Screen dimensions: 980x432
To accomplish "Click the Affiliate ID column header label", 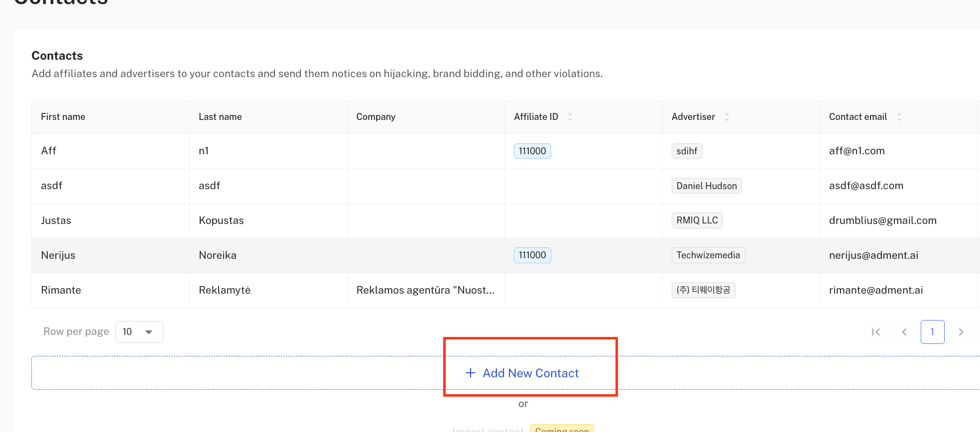I will coord(536,117).
